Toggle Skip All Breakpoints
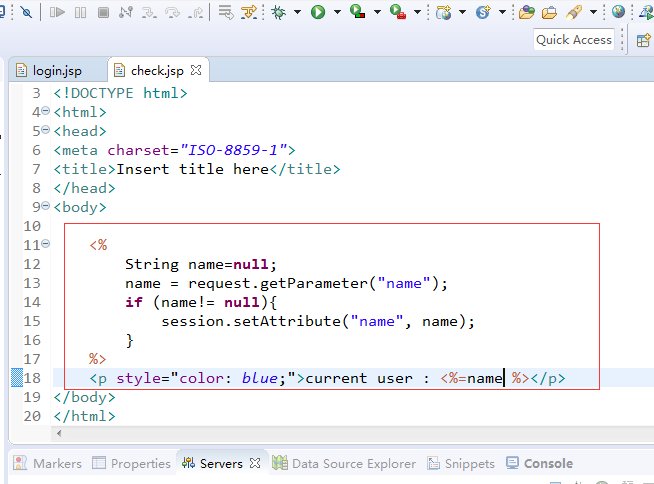This screenshot has height=484, width=654. (x=26, y=12)
